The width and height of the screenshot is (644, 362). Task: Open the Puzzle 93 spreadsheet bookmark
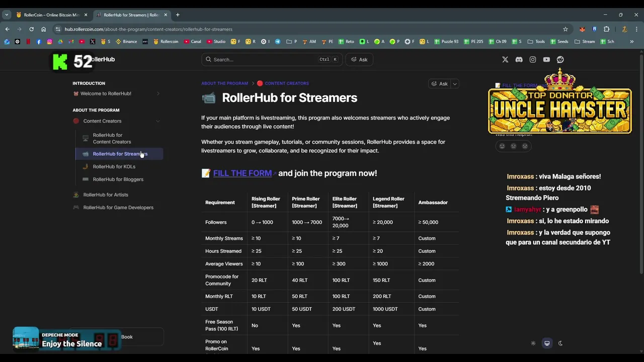point(446,42)
